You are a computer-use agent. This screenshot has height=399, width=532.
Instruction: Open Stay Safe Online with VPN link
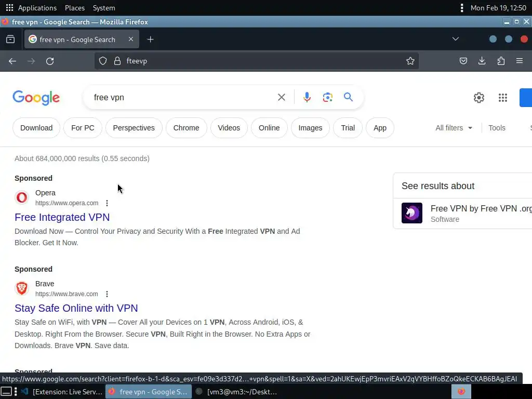pos(76,308)
